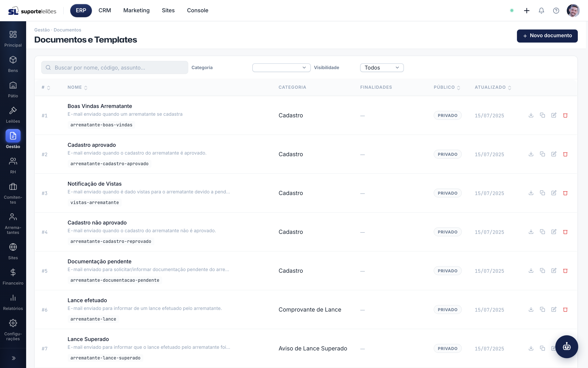Open Documentação pendente document name
The width and height of the screenshot is (588, 368).
[99, 261]
